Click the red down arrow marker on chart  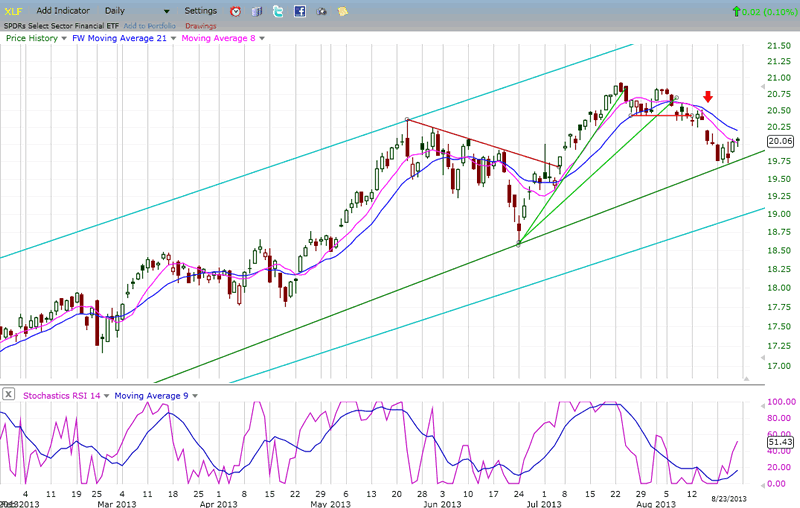708,97
